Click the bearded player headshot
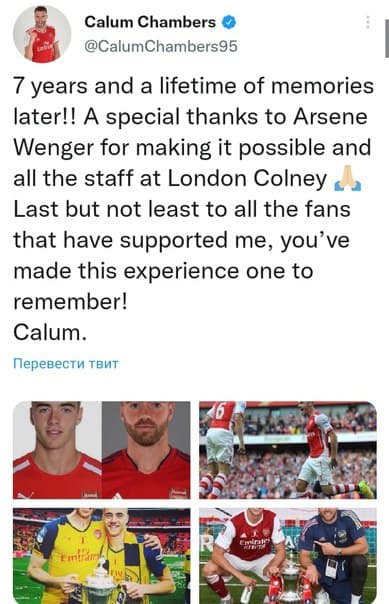Screen dimensions: 389x604 [146, 450]
